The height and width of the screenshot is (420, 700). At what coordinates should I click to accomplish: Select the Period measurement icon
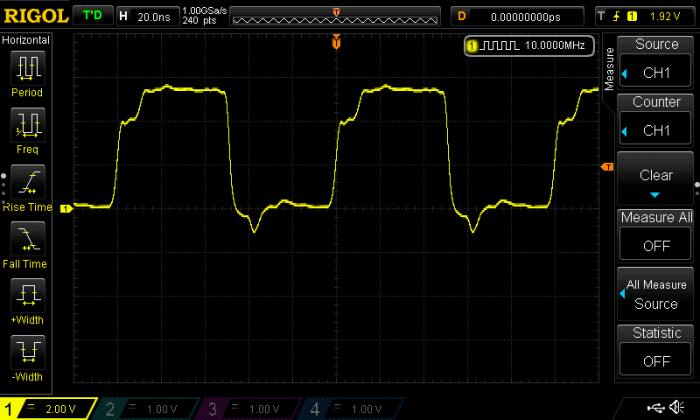click(x=28, y=68)
